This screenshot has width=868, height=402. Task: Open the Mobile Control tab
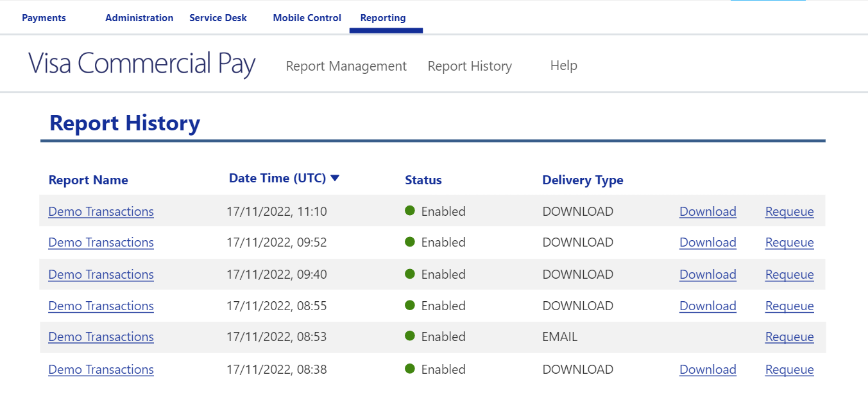(x=307, y=18)
